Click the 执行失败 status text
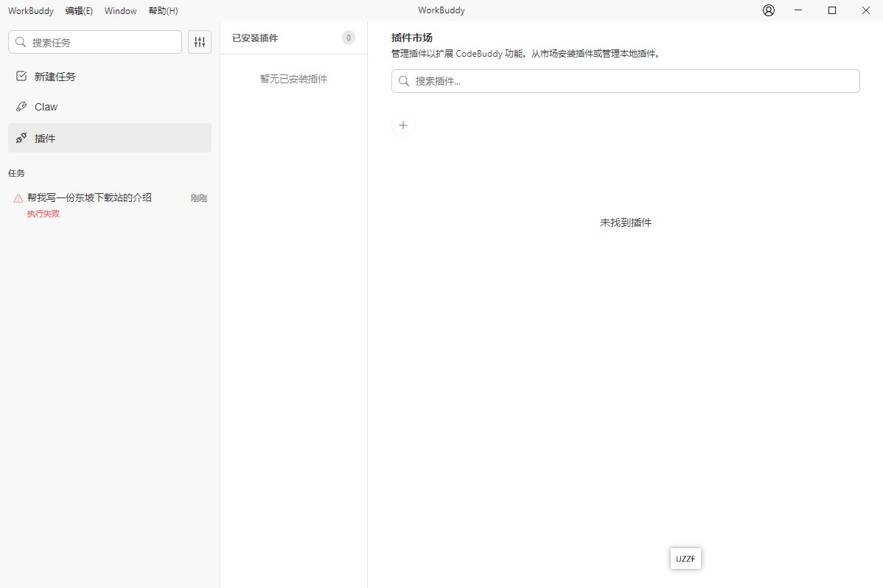Viewport: 883px width, 588px height. point(43,214)
